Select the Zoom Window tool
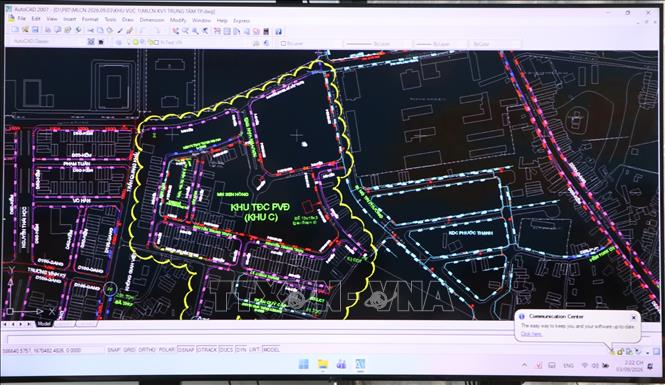Screen dimensions: 665x385 (195, 31)
